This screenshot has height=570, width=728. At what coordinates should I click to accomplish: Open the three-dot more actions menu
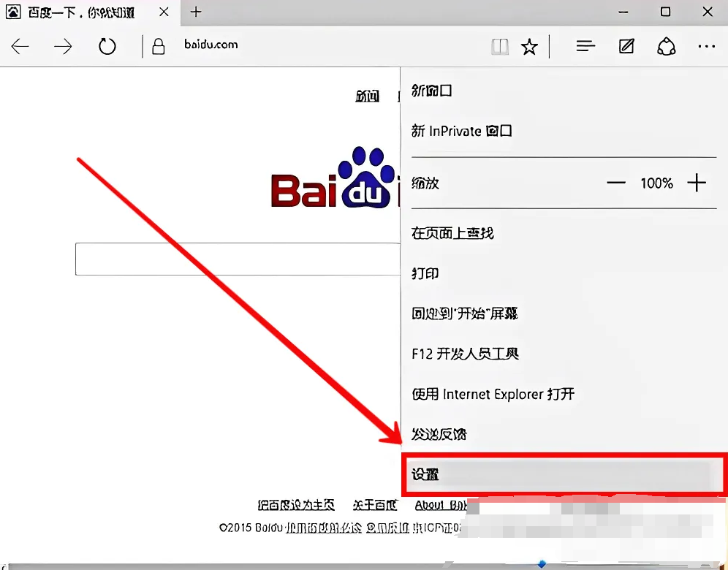(706, 47)
